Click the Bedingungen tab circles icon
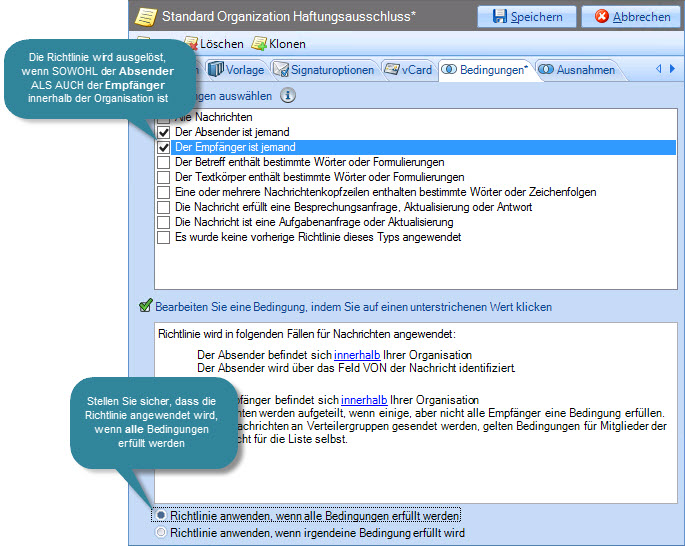 [x=449, y=69]
